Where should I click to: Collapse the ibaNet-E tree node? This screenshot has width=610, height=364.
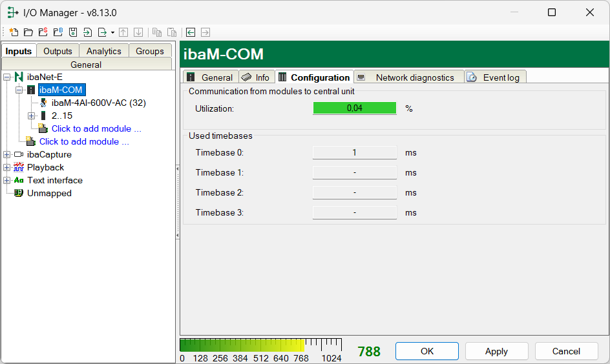coord(6,77)
